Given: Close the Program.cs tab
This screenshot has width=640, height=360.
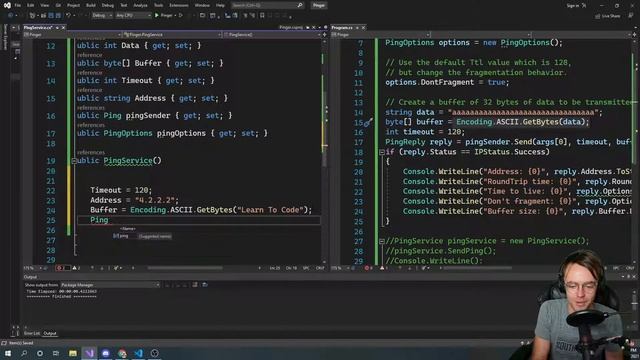Looking at the screenshot, I should pos(363,27).
